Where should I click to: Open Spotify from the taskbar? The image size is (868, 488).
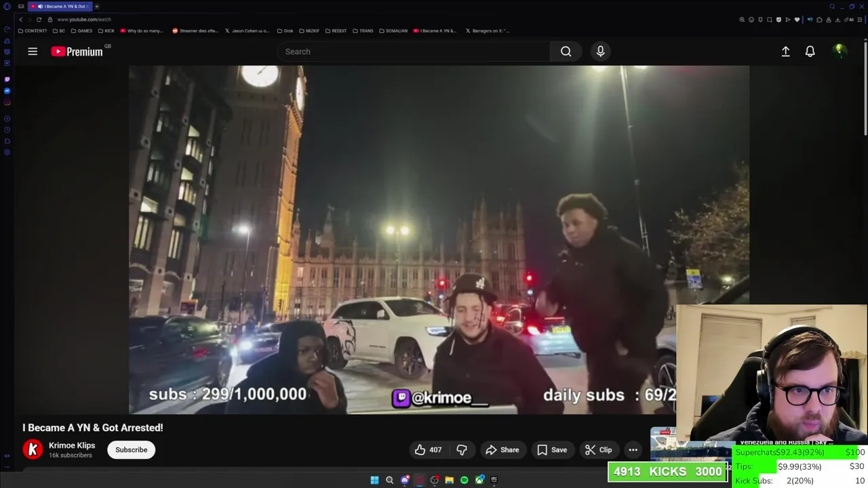click(464, 480)
